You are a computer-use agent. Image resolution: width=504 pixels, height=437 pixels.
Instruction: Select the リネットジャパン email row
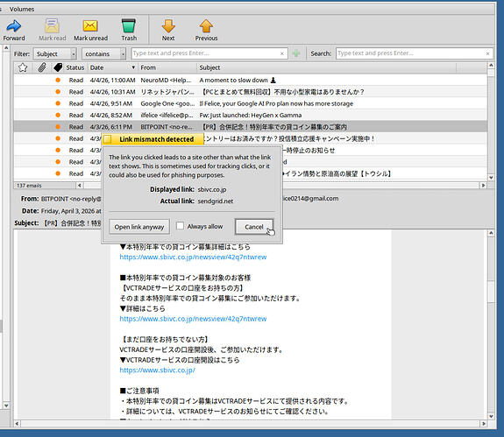pos(251,92)
